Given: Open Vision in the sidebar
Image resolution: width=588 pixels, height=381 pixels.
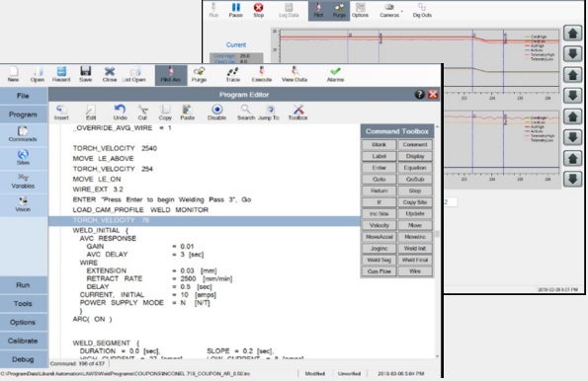Looking at the screenshot, I should [x=23, y=204].
